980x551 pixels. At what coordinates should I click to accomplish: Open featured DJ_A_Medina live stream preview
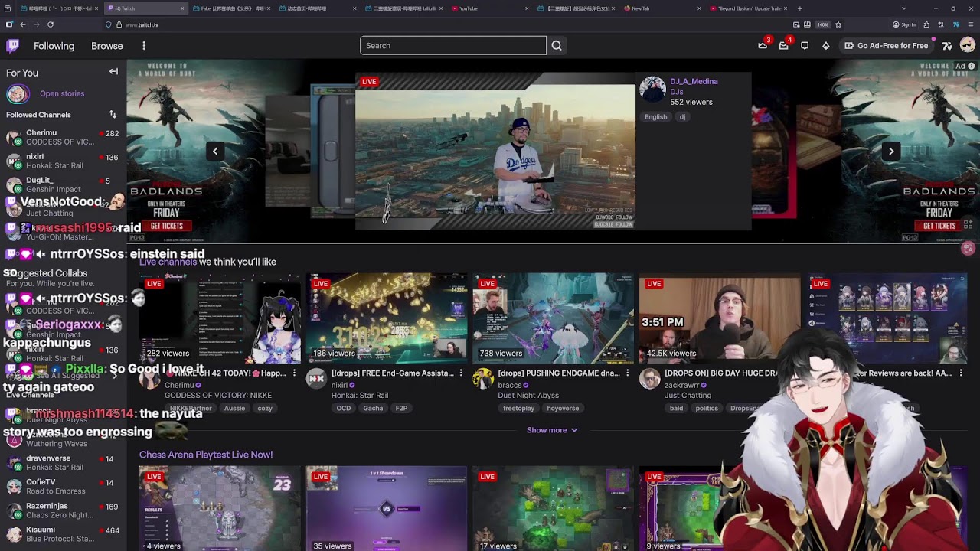pyautogui.click(x=495, y=152)
